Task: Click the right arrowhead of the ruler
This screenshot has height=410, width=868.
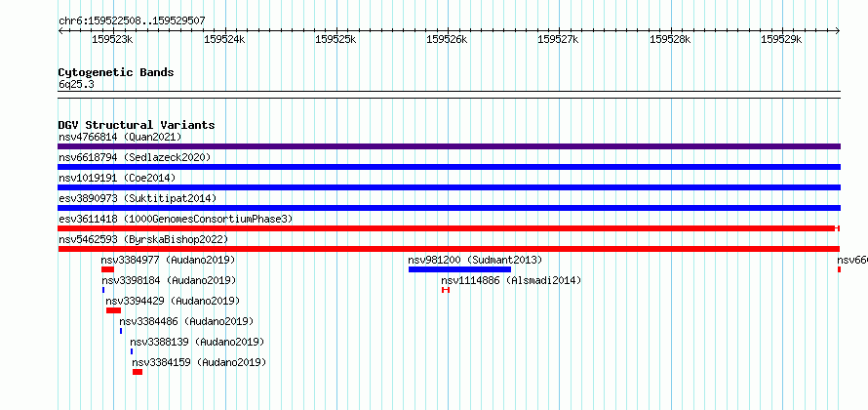Action: [x=838, y=30]
